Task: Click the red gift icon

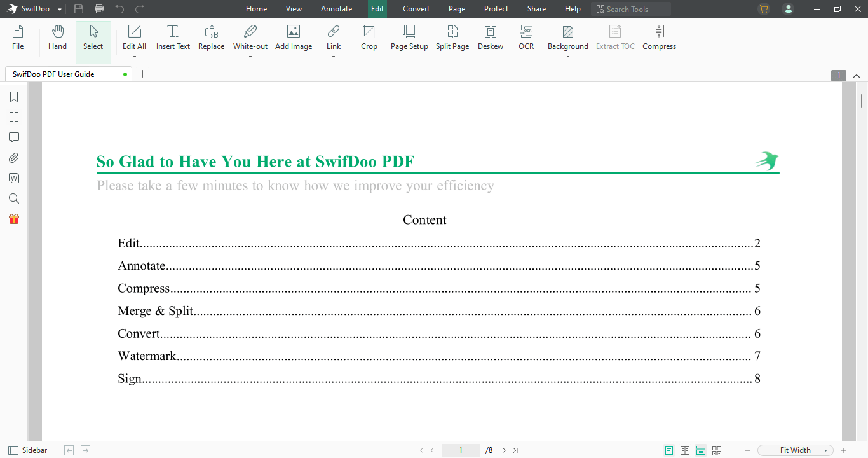Action: (x=14, y=219)
